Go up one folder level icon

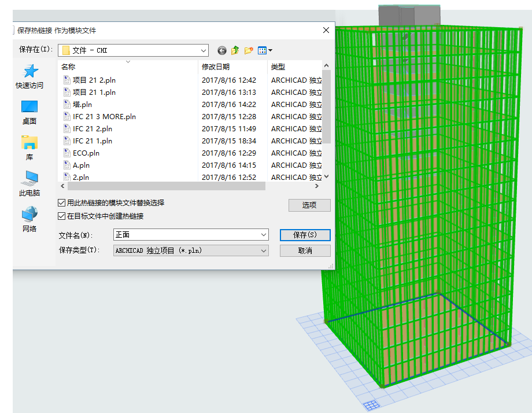point(235,50)
